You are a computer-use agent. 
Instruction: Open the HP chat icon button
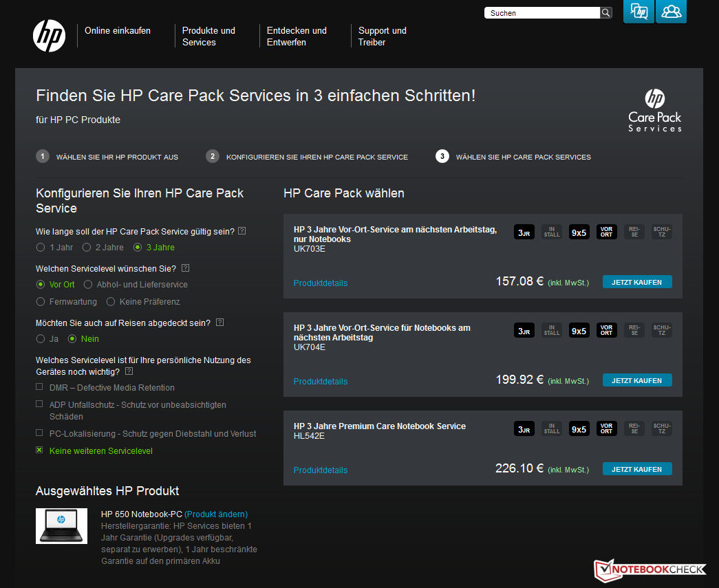click(638, 11)
